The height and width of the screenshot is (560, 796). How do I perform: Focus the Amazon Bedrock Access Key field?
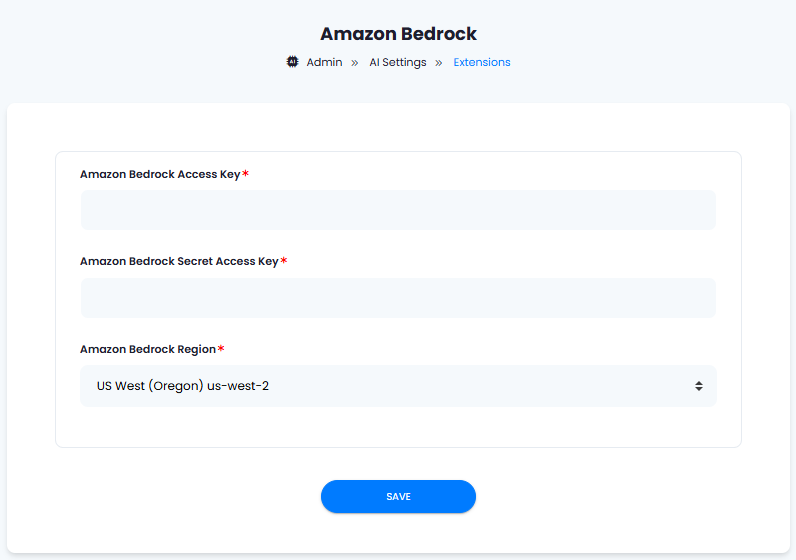coord(399,210)
